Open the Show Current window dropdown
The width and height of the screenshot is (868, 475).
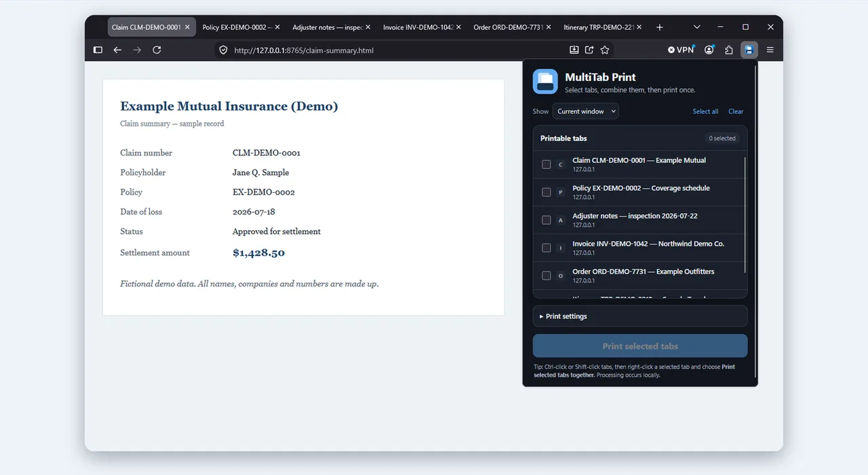tap(585, 111)
